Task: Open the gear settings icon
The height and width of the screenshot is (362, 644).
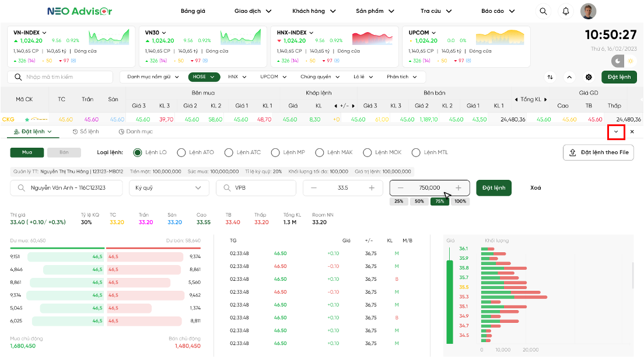Action: 589,77
